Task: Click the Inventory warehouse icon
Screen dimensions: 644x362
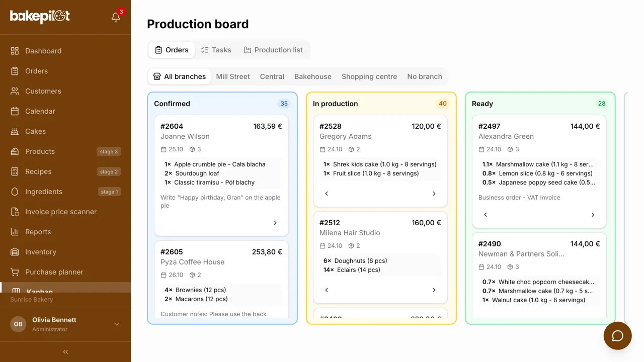Action: [15, 252]
